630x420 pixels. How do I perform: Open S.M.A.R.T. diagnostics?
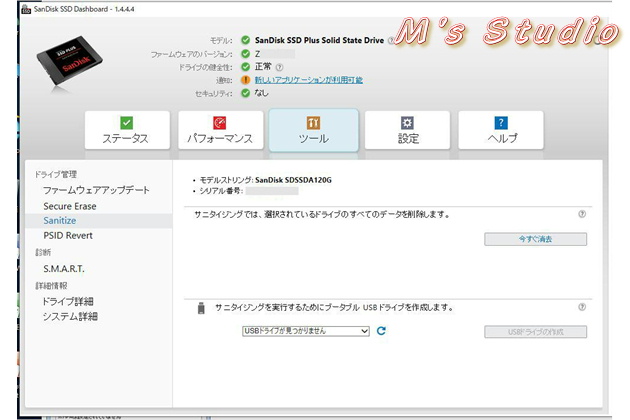point(64,268)
